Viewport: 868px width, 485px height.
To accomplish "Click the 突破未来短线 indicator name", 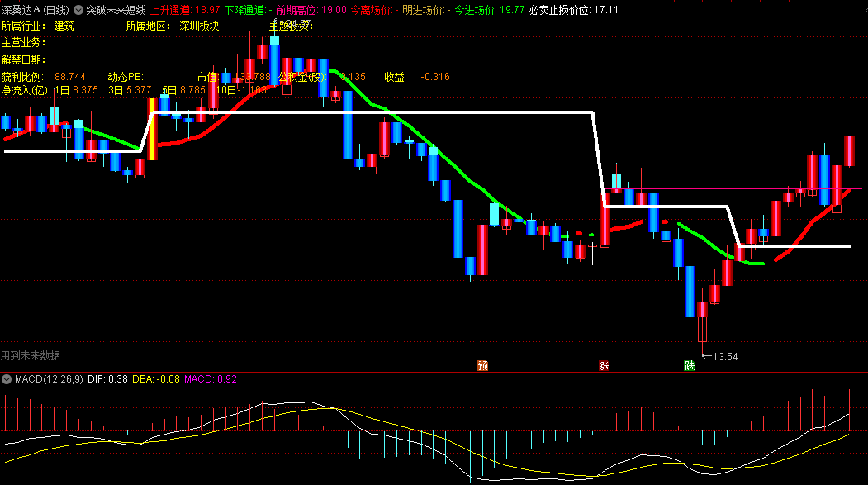I will 116,10.
